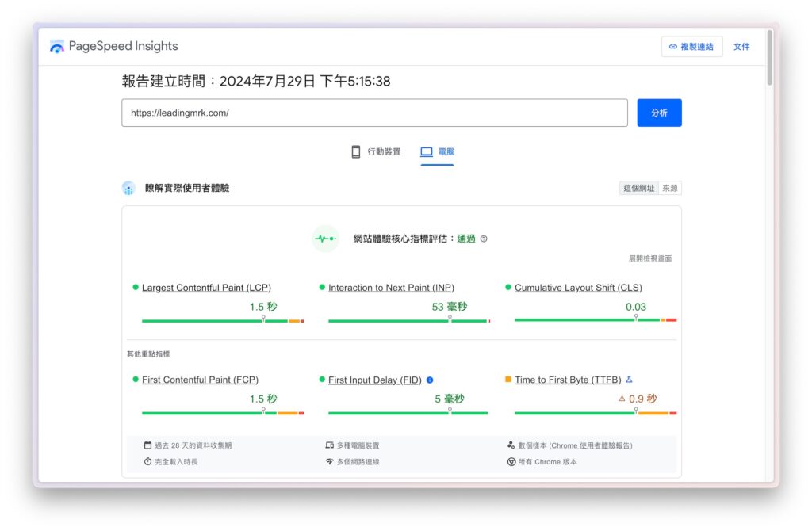812x531 pixels.
Task: Click the 其他重點指標 label
Action: click(148, 354)
